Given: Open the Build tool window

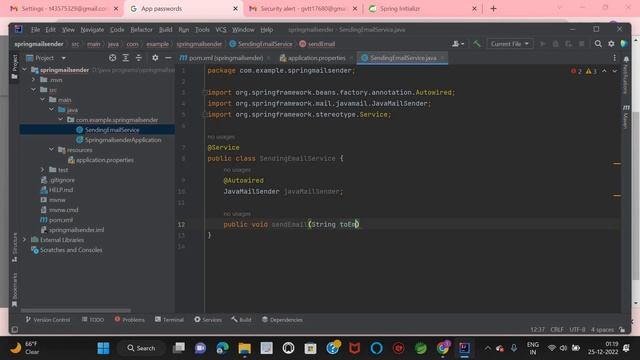Looking at the screenshot, I should click(x=241, y=320).
